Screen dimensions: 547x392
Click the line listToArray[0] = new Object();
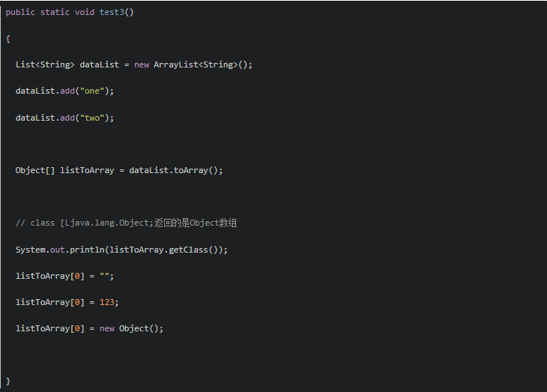tap(89, 329)
